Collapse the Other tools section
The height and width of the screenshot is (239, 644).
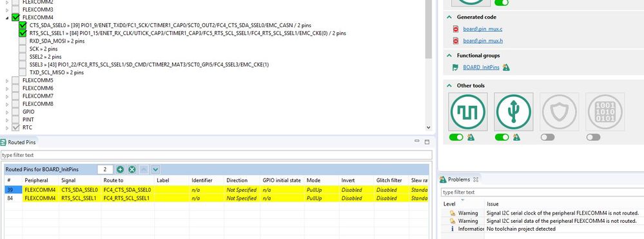449,85
